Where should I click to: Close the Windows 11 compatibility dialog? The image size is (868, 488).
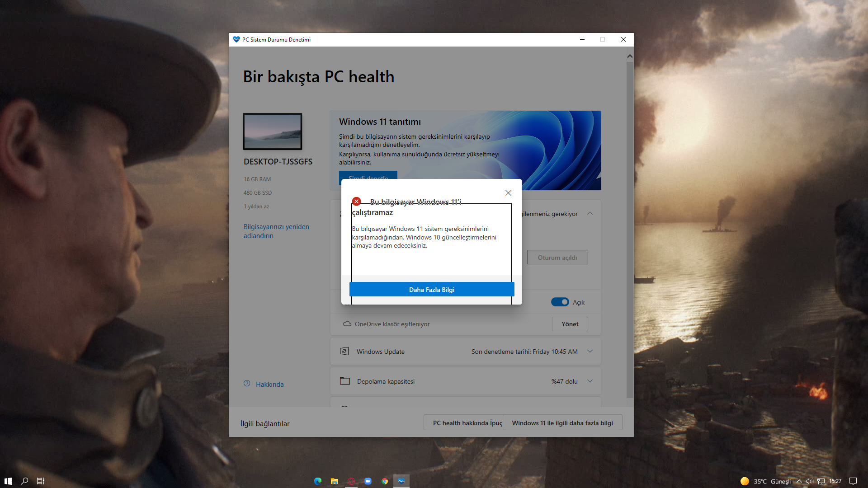tap(508, 193)
